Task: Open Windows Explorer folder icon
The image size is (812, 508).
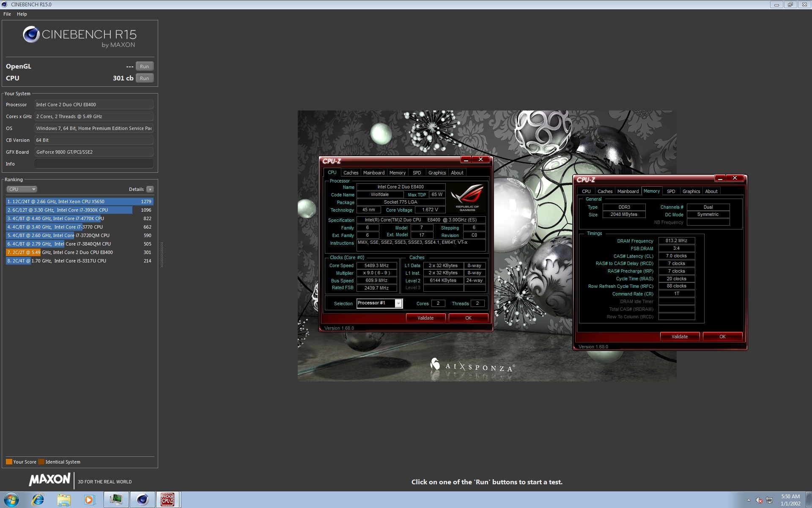Action: (64, 500)
